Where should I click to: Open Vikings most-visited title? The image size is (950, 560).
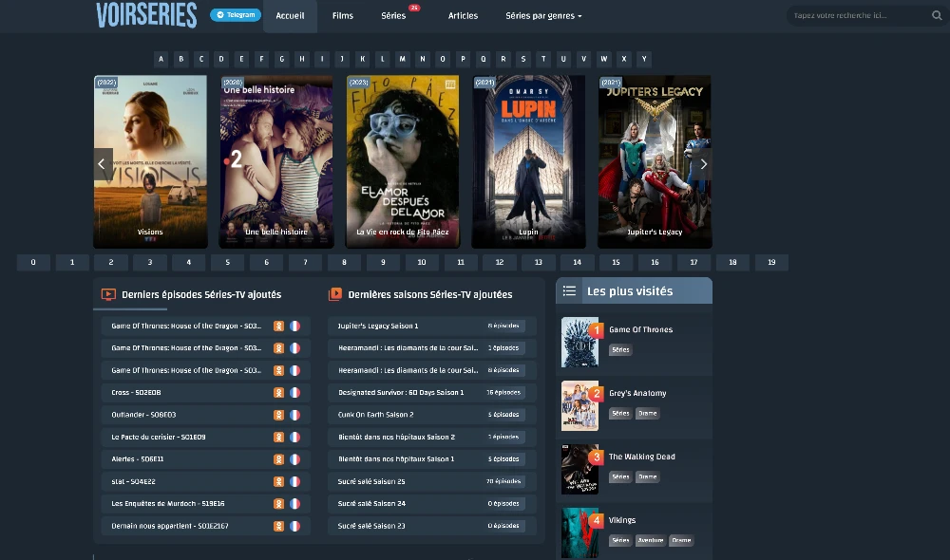pos(622,520)
